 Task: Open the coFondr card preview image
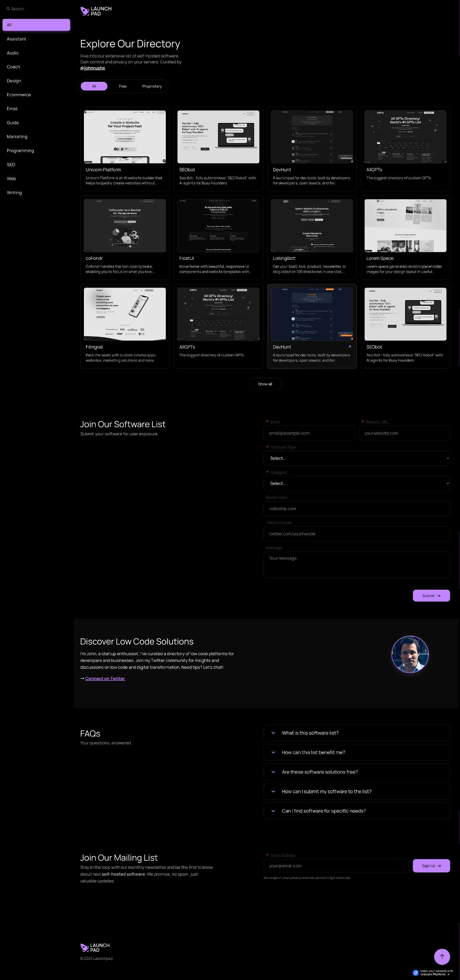tap(125, 225)
